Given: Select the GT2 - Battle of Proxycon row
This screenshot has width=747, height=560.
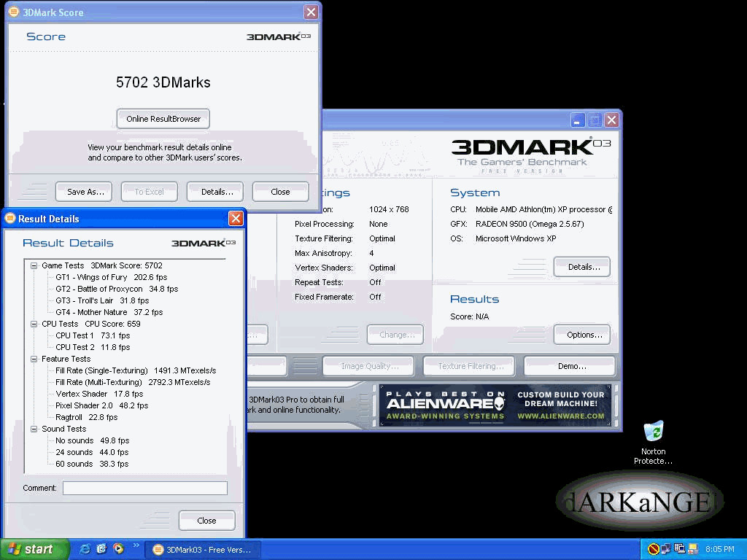Looking at the screenshot, I should point(117,289).
